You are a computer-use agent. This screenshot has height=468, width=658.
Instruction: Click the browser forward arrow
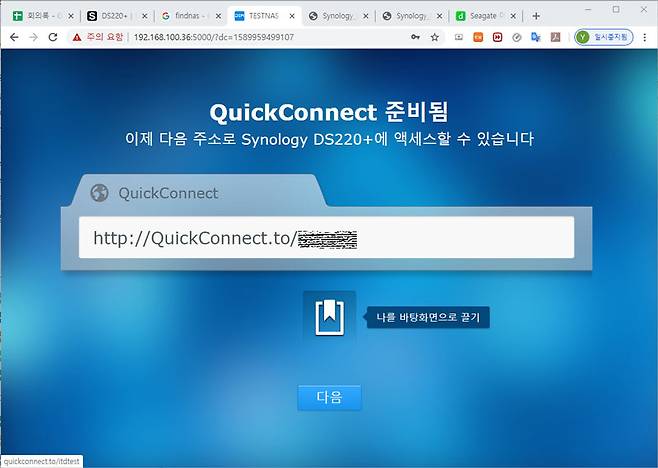click(33, 37)
